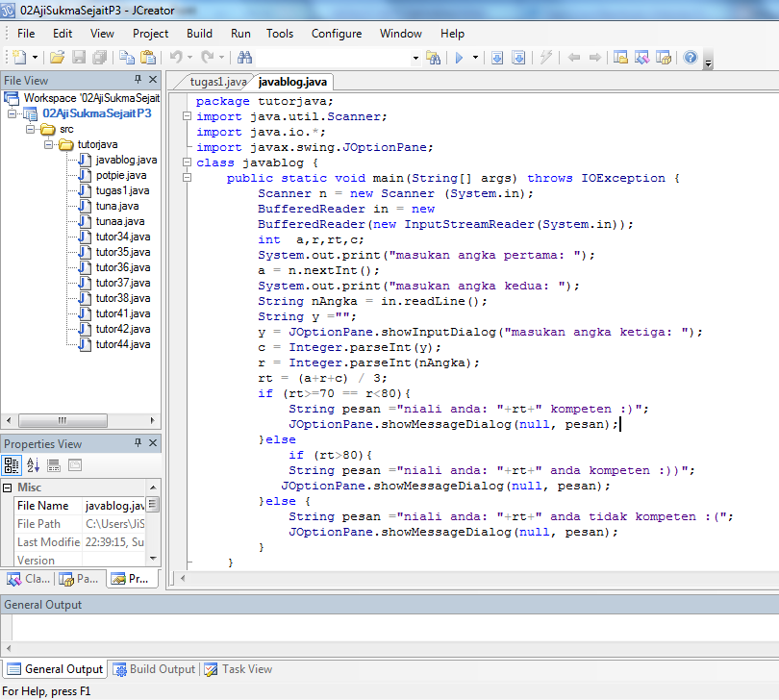Switch to the Build Output tab
779x700 pixels.
pyautogui.click(x=154, y=669)
